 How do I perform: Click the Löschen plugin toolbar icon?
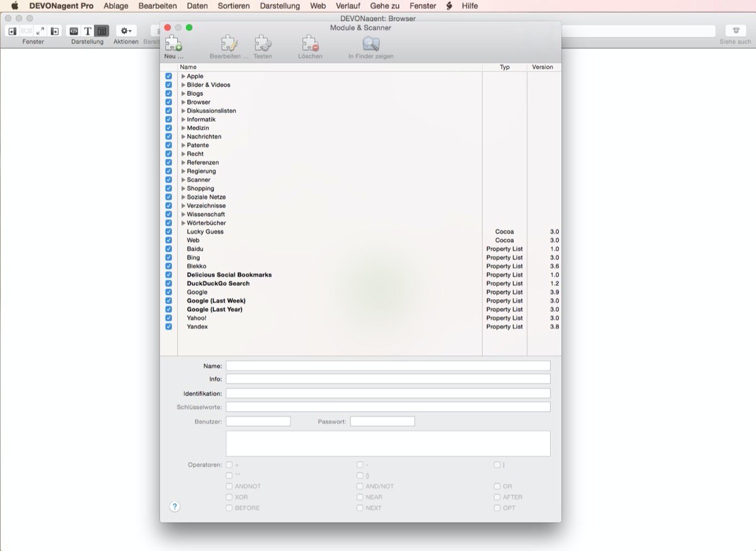(x=310, y=43)
